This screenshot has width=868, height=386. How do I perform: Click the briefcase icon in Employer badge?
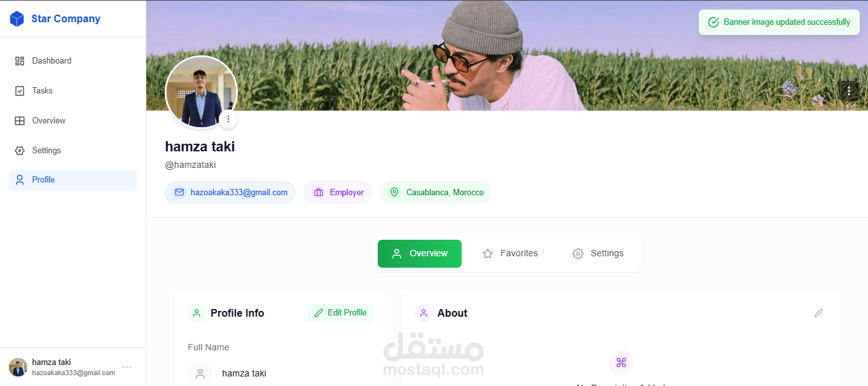(319, 192)
